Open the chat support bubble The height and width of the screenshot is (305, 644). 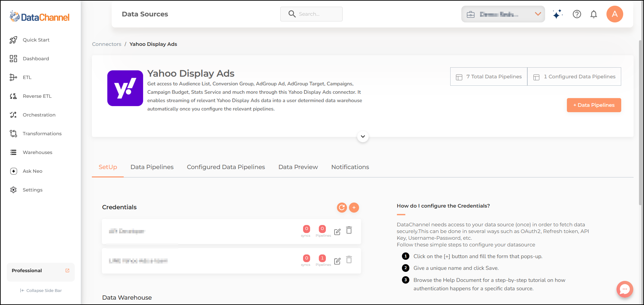click(625, 289)
